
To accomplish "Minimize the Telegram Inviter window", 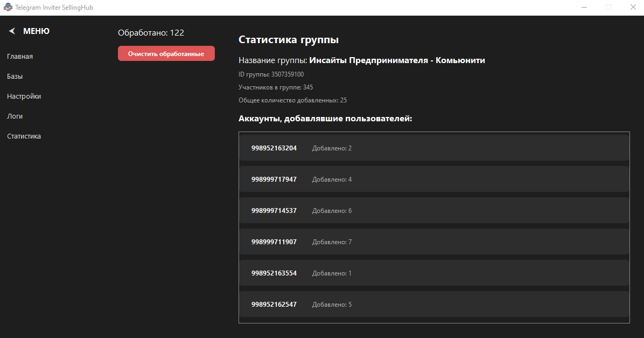I will [584, 8].
